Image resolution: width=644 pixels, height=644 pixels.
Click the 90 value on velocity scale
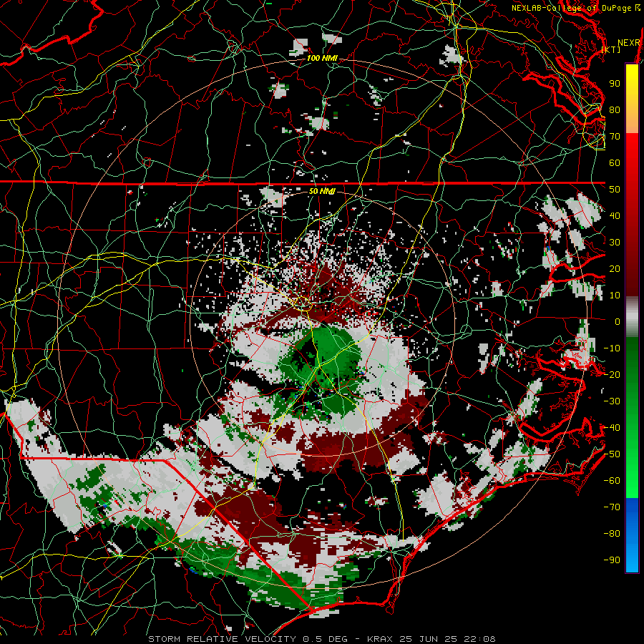coord(615,84)
